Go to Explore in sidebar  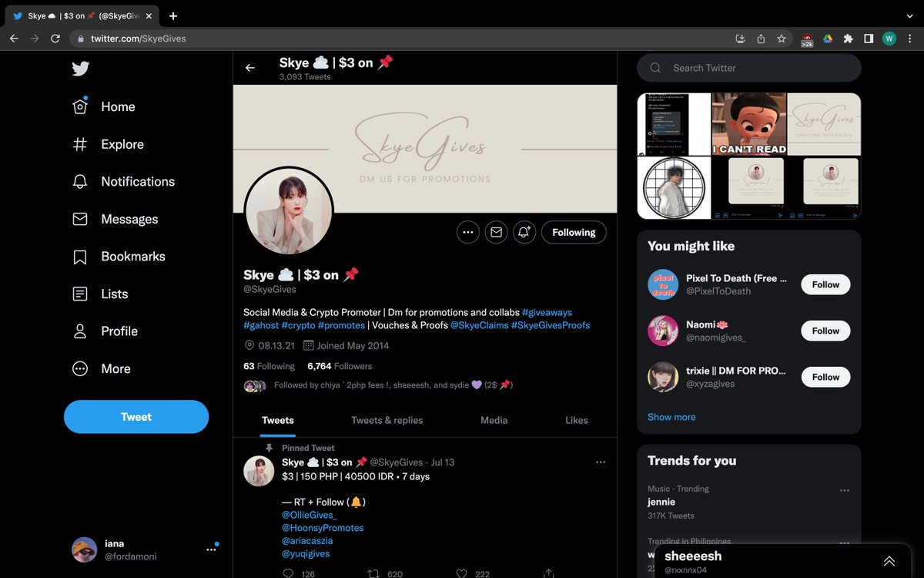[109, 144]
